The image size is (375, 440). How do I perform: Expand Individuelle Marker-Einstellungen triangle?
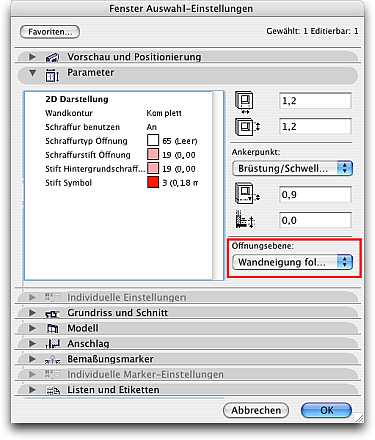tap(32, 374)
